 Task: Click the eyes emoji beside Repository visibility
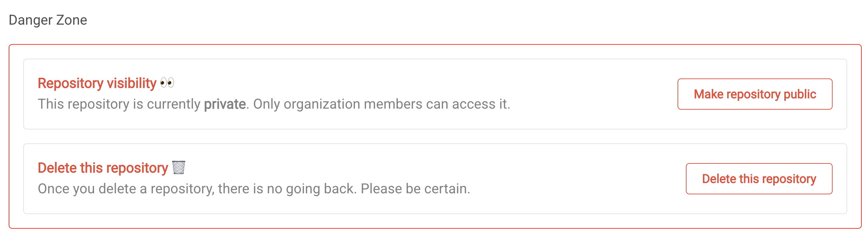click(167, 83)
